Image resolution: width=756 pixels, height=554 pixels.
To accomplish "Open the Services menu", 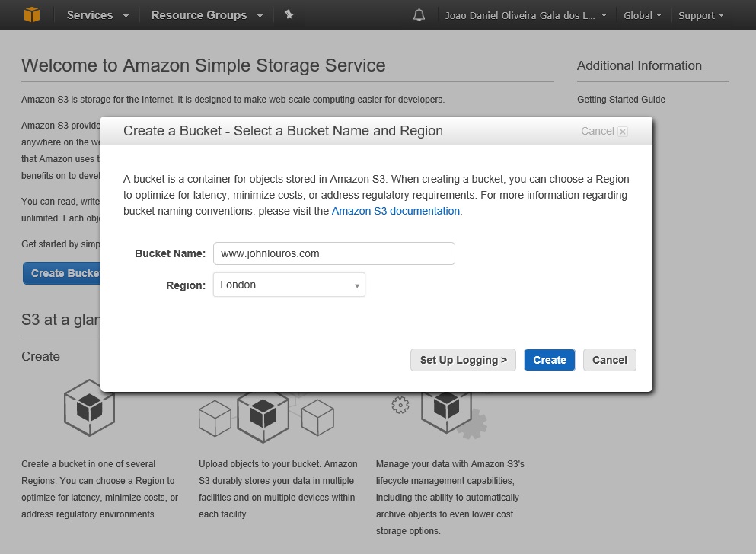I will click(95, 14).
